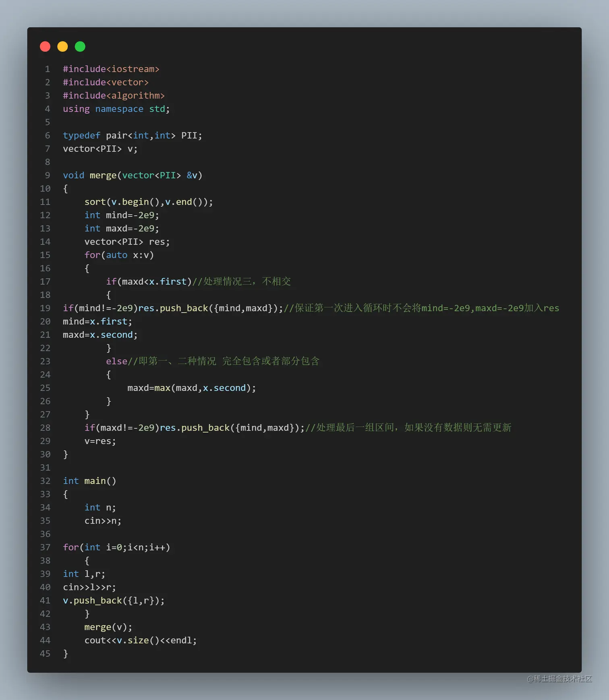Click the comment after 'else' on line 23
The height and width of the screenshot is (700, 609).
click(x=224, y=361)
